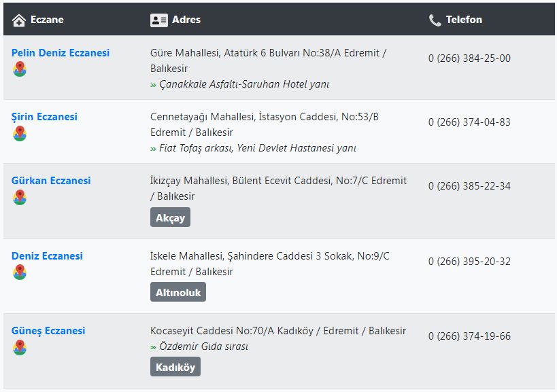The image size is (557, 392).
Task: Open map pin for Pelin Deniz Eczanesi
Action: pos(20,69)
